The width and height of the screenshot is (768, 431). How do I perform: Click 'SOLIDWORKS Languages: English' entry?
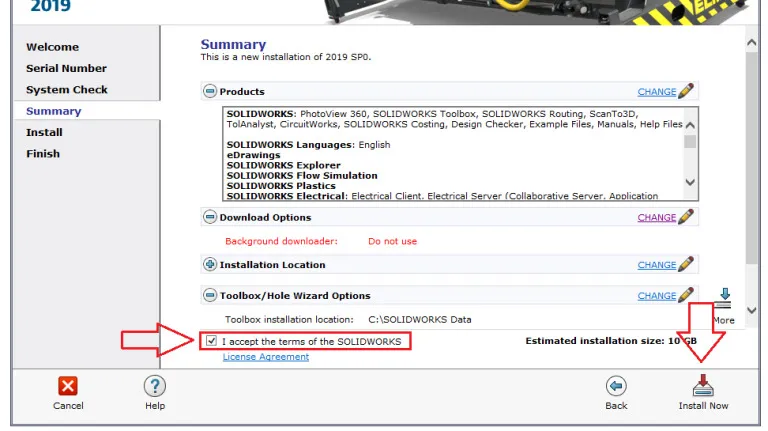pos(308,144)
